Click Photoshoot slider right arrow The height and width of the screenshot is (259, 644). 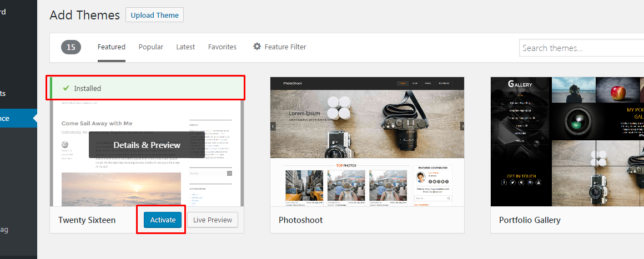462,126
